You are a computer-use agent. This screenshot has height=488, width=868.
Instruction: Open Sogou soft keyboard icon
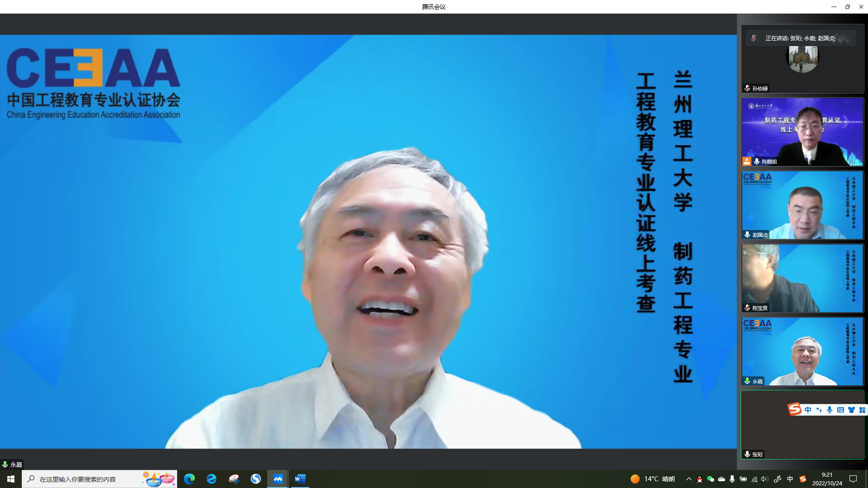coord(840,410)
